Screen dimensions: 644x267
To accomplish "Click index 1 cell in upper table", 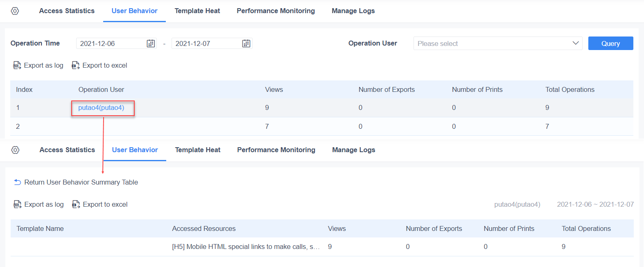I will coord(18,108).
